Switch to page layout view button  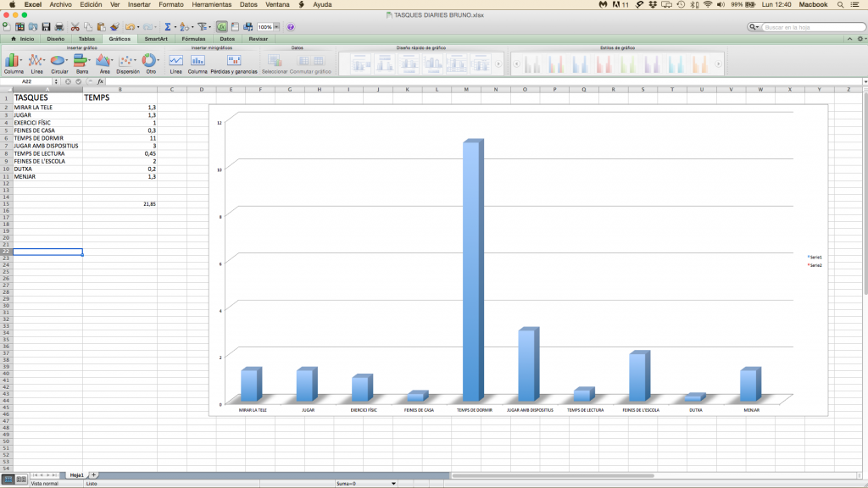coord(21,479)
